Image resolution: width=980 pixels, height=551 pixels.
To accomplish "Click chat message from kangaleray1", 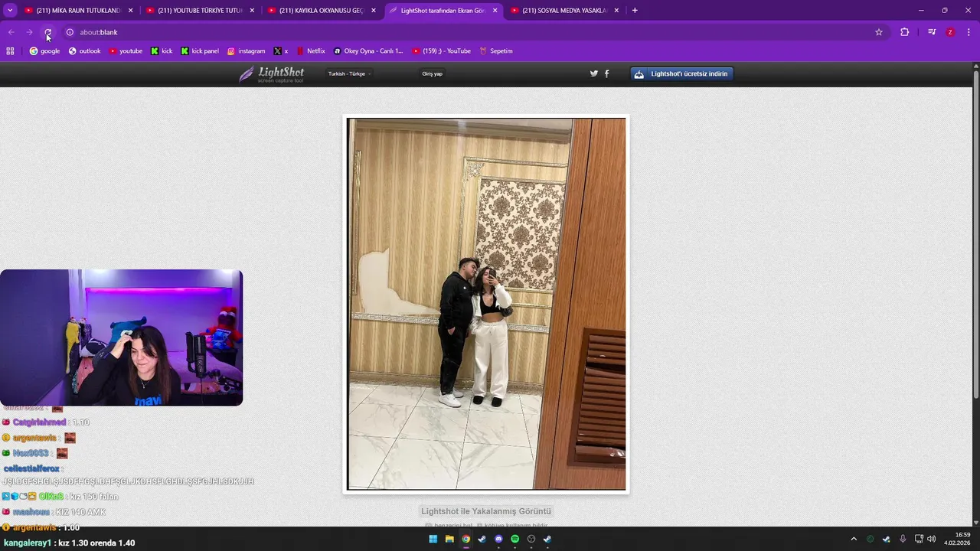I will point(69,543).
